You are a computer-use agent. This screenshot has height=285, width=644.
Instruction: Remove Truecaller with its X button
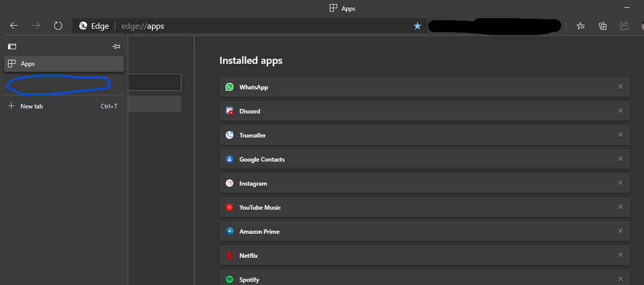(620, 134)
